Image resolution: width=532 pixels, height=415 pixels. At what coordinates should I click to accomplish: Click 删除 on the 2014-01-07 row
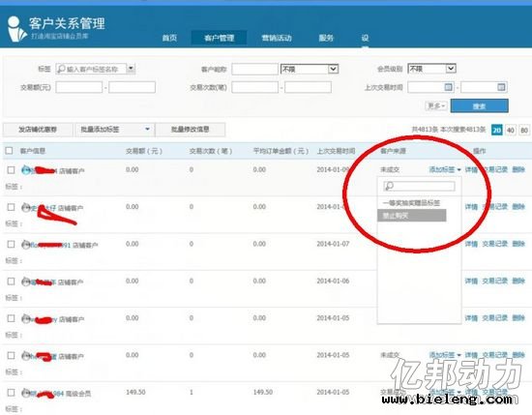tap(518, 244)
